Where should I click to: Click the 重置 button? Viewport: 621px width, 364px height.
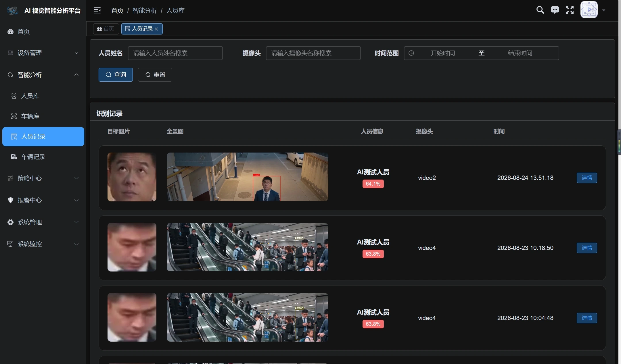coord(155,75)
